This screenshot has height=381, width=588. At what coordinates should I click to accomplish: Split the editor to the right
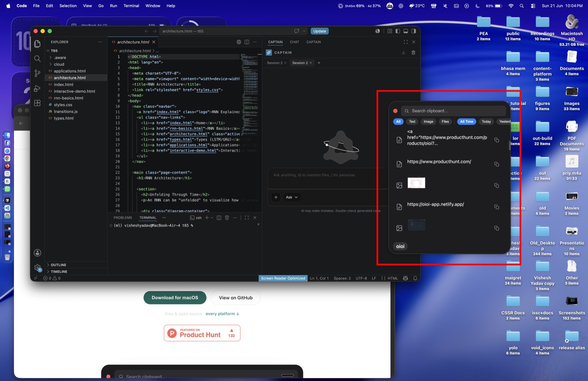[247, 42]
